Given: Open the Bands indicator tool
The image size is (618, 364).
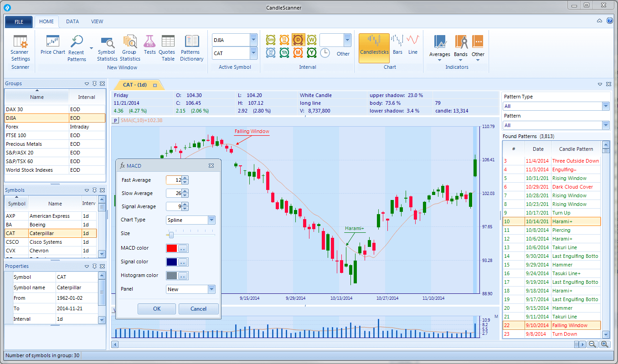Looking at the screenshot, I should (x=461, y=47).
